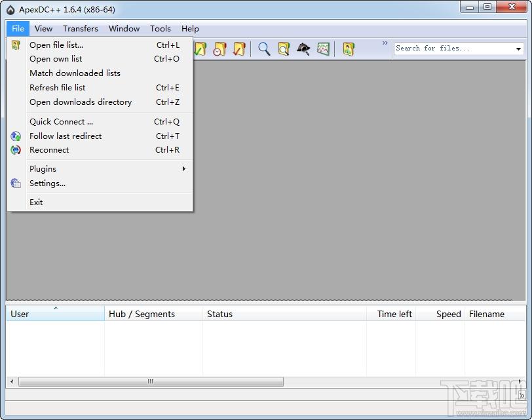Click the left arrow of horizontal scrollbar
532x420 pixels.
click(12, 381)
